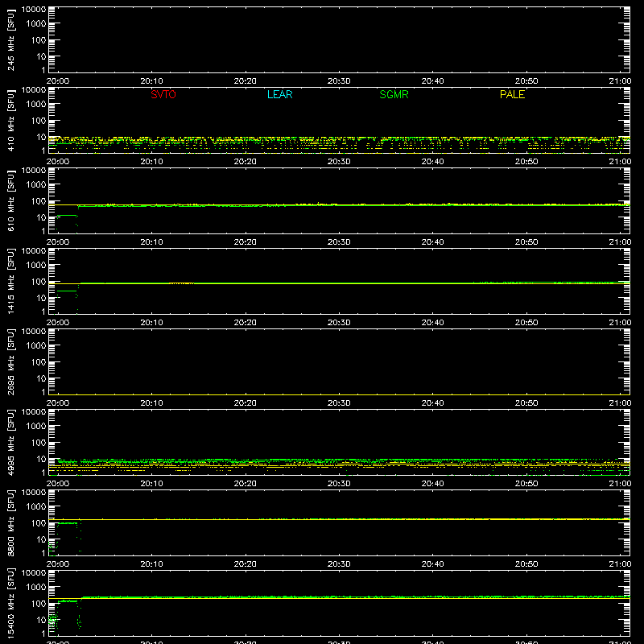This screenshot has width=644, height=644.
Task: Click 21:00 time label under 245 MHz plot
Action: 620,81
